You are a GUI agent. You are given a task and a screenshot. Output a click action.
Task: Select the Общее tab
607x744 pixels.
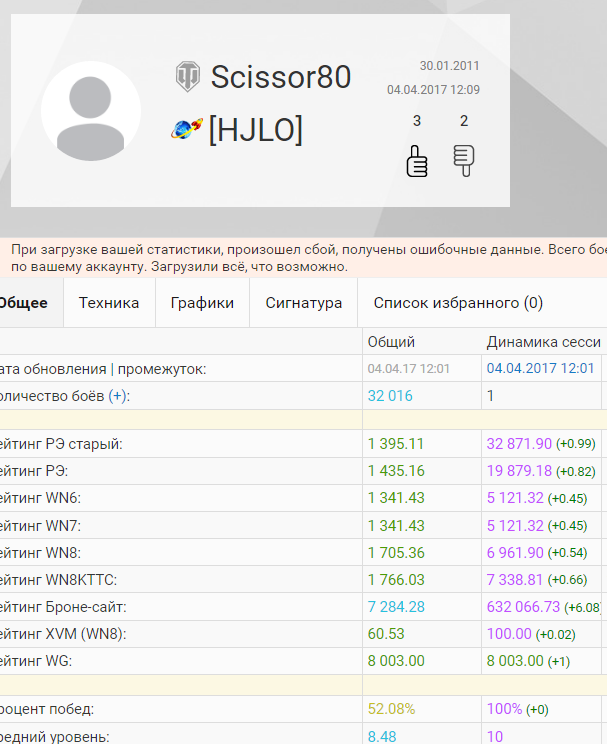(x=22, y=303)
